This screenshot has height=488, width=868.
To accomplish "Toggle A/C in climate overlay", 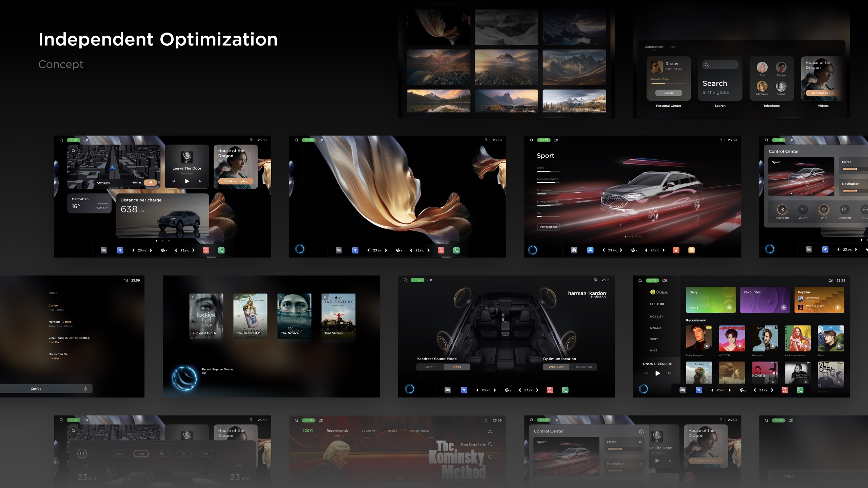I will (141, 453).
